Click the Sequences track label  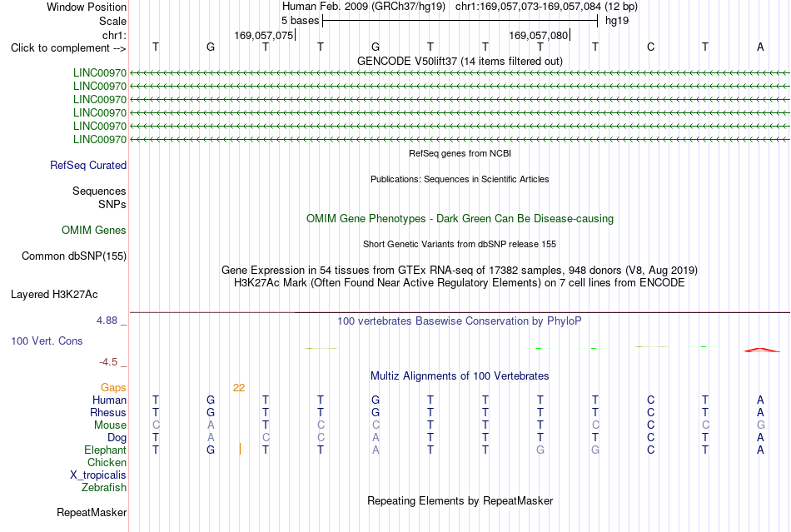pyautogui.click(x=99, y=191)
